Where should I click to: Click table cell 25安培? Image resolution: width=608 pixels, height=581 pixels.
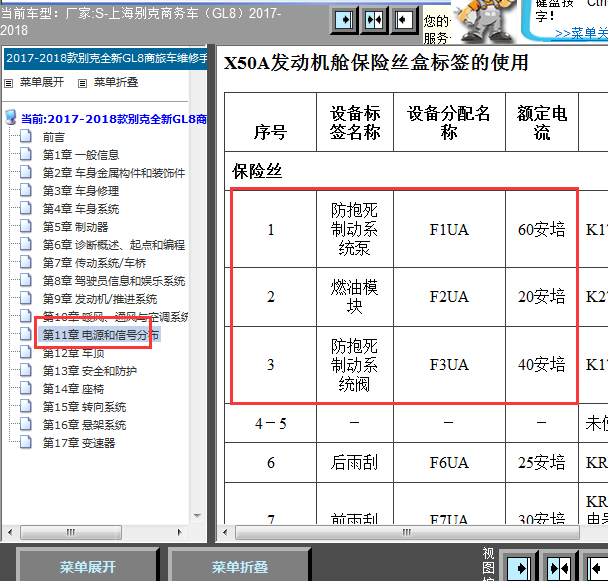coord(542,462)
